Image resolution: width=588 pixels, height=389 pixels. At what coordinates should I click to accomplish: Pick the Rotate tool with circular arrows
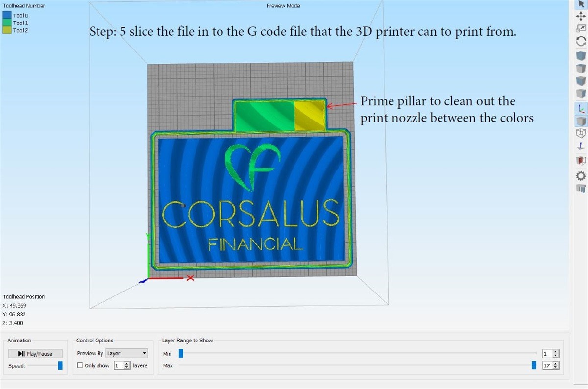[x=581, y=42]
